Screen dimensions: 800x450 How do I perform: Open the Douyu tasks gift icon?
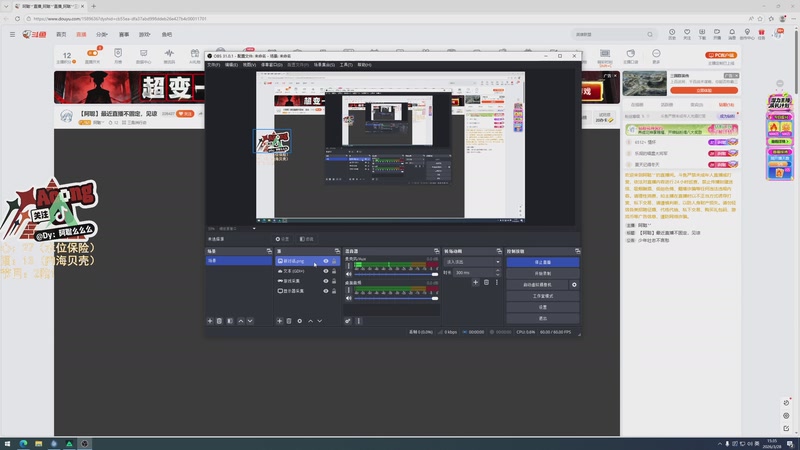pyautogui.click(x=761, y=33)
